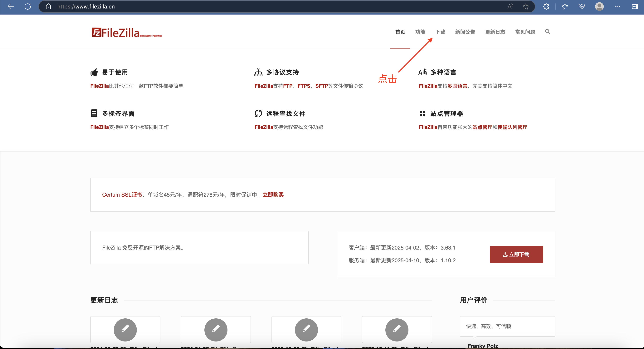This screenshot has height=349, width=644.
Task: Click the user profile avatar
Action: (x=599, y=7)
